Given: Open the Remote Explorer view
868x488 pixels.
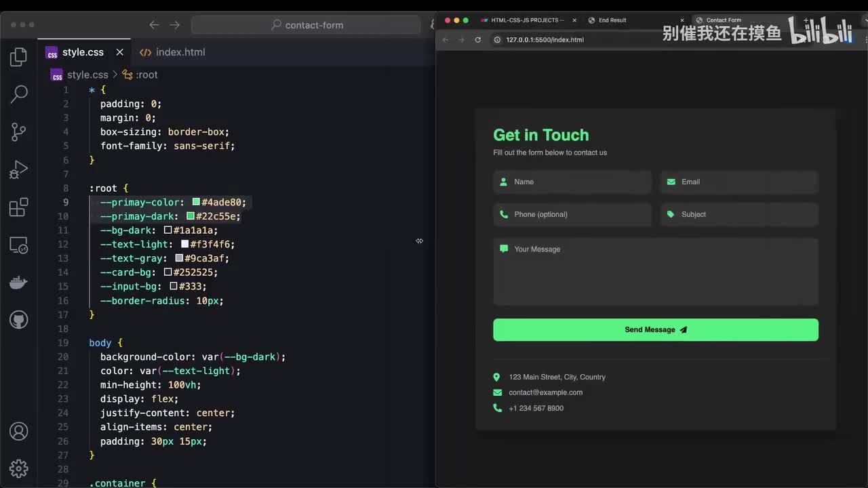Looking at the screenshot, I should click(x=19, y=245).
